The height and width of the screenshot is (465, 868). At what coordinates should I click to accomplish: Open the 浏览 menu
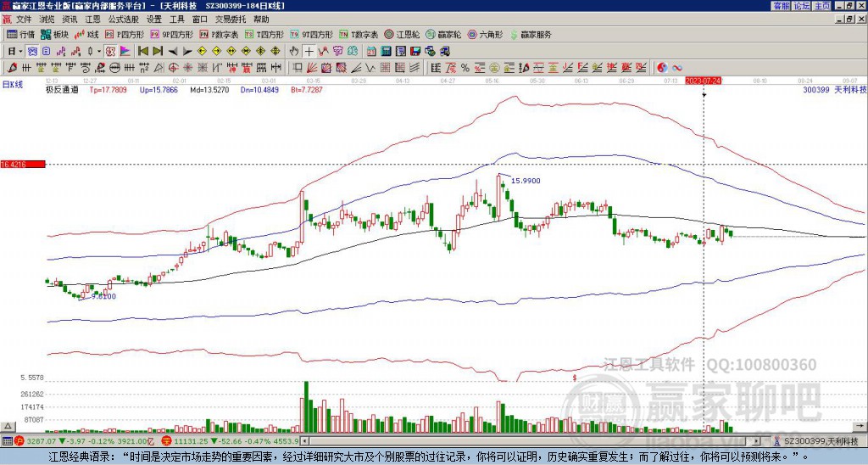47,20
